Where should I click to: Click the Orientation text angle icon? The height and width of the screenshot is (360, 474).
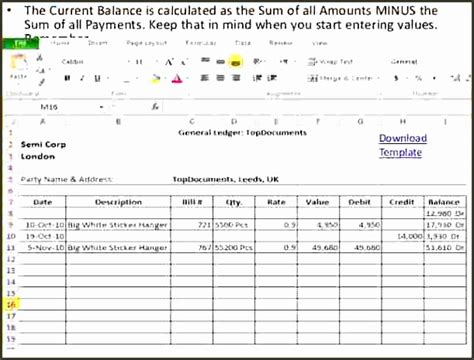click(257, 61)
